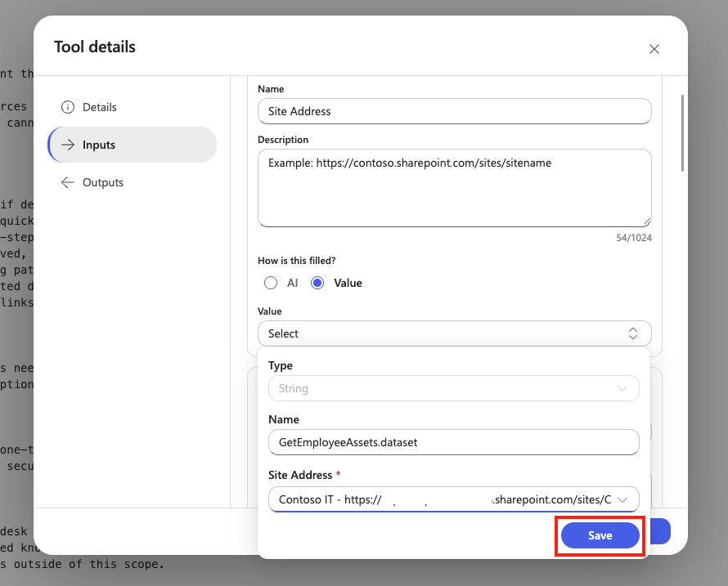
Task: Open the Site Address Contoso IT dropdown
Action: click(454, 499)
